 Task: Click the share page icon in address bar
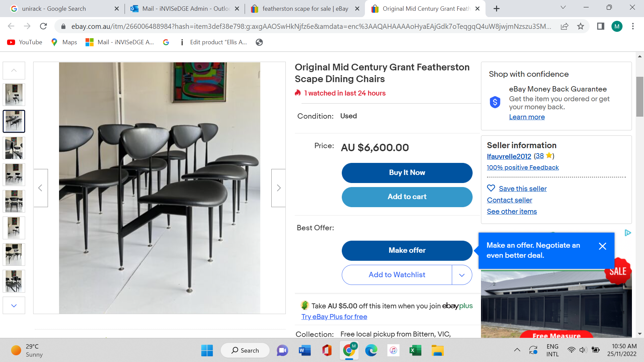565,26
